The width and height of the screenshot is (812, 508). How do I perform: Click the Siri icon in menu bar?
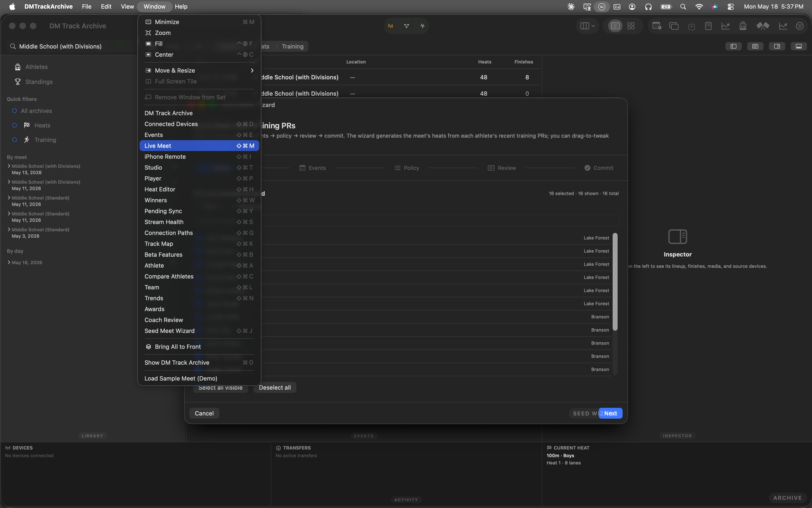(x=715, y=7)
